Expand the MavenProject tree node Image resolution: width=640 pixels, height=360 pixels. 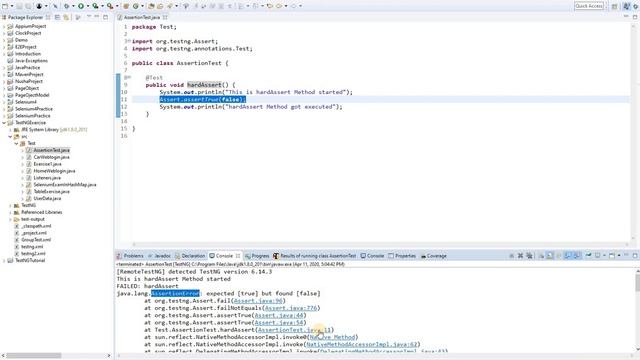(4, 74)
